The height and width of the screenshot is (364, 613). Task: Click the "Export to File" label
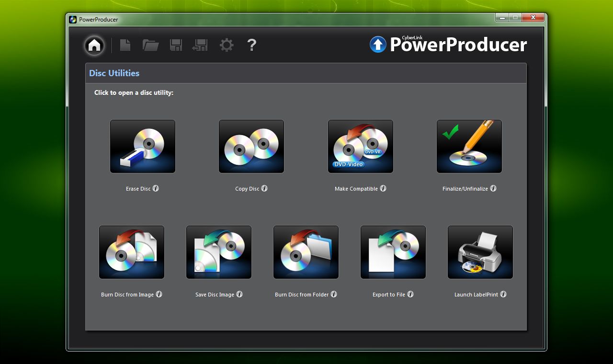tap(389, 295)
